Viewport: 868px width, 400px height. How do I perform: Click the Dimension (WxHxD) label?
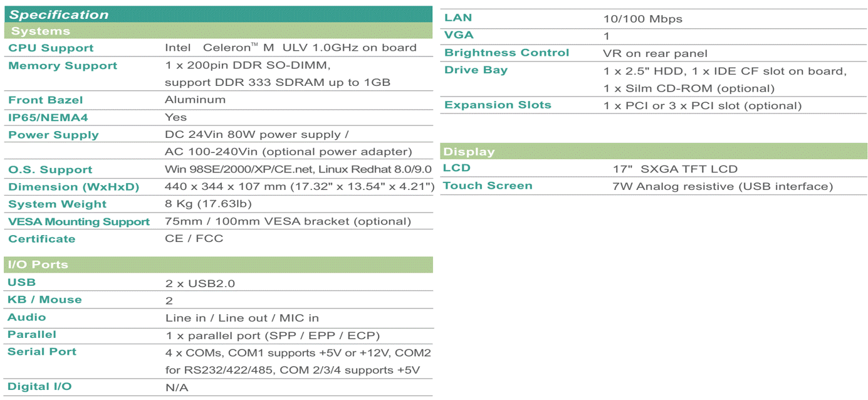pos(74,187)
